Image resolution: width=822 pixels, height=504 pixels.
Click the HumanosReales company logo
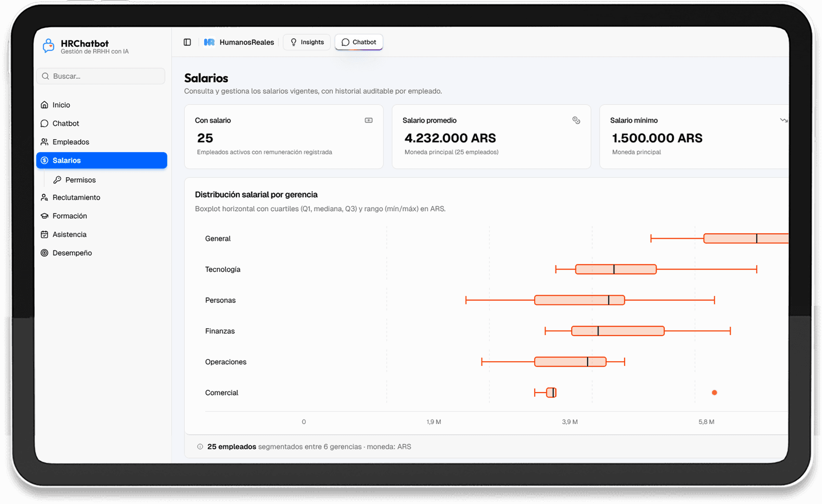point(210,42)
